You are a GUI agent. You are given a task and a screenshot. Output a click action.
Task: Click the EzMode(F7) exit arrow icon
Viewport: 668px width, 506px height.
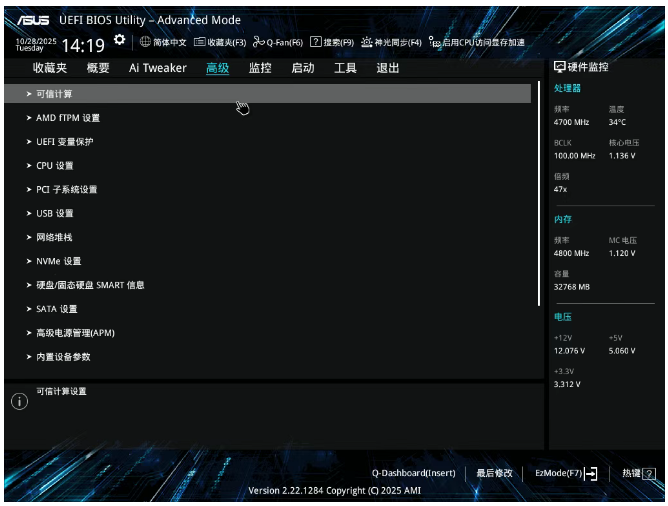tap(591, 473)
